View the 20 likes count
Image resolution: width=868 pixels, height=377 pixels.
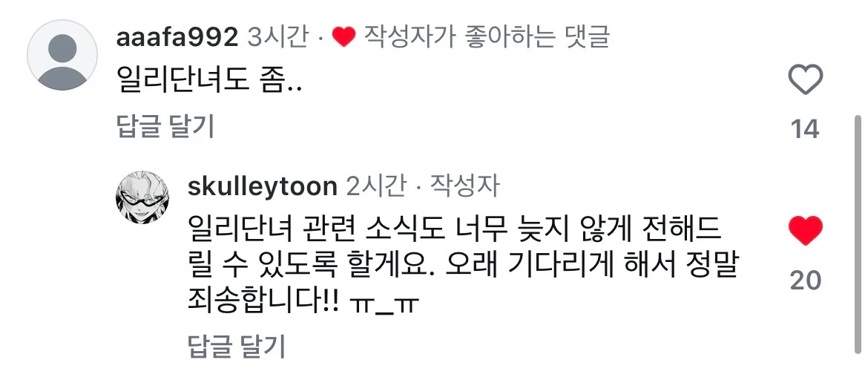point(806,281)
